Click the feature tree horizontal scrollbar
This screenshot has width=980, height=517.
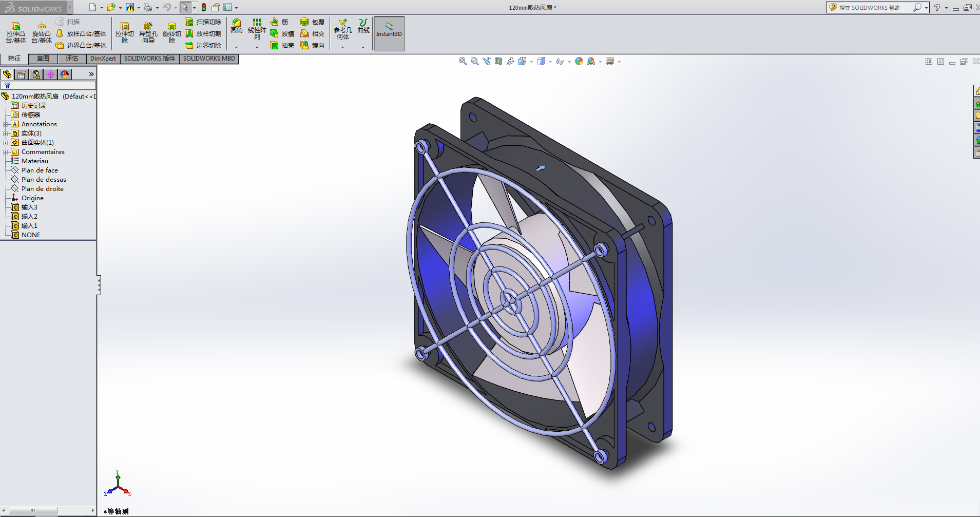pos(49,510)
